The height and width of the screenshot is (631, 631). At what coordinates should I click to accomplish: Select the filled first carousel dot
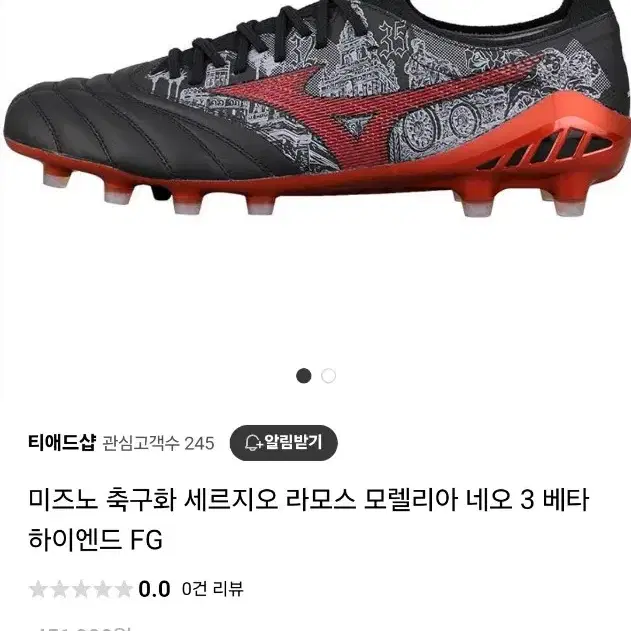304,376
